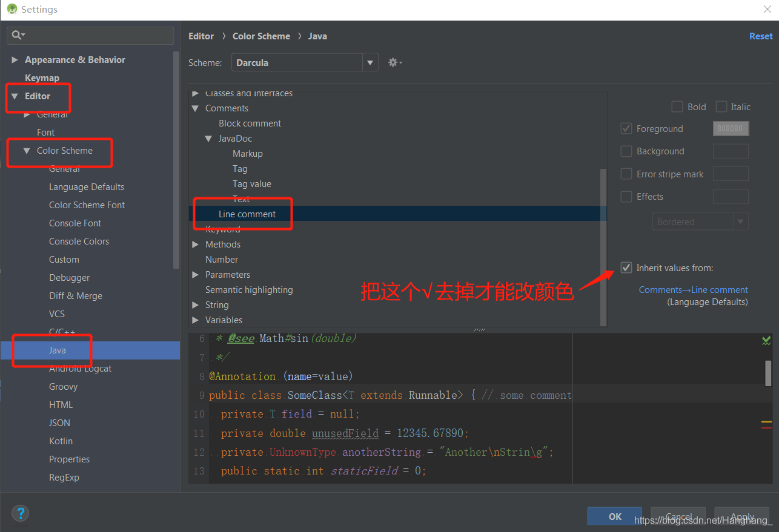Open the Scheme Darcula dropdown
This screenshot has width=779, height=532.
click(x=305, y=62)
